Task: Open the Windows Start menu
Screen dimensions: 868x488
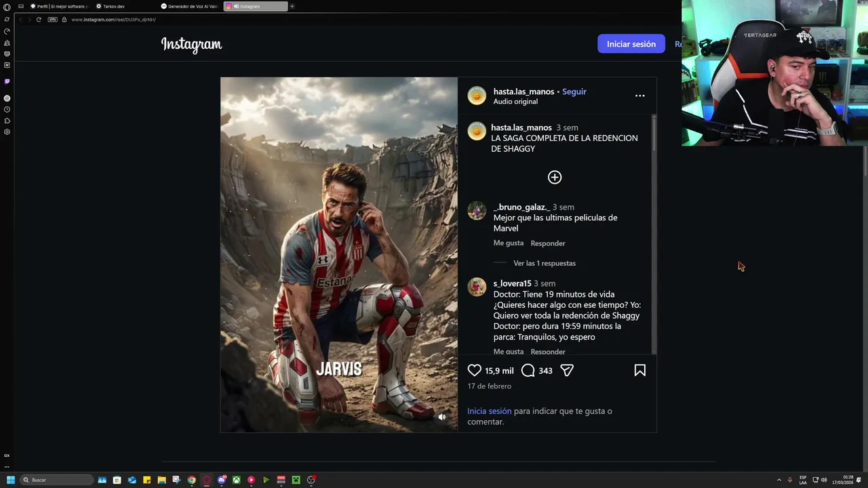Action: (10, 480)
